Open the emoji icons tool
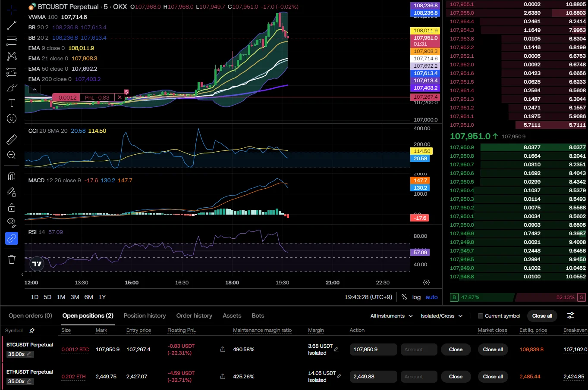Screen dimensions: 588x390 (x=12, y=119)
